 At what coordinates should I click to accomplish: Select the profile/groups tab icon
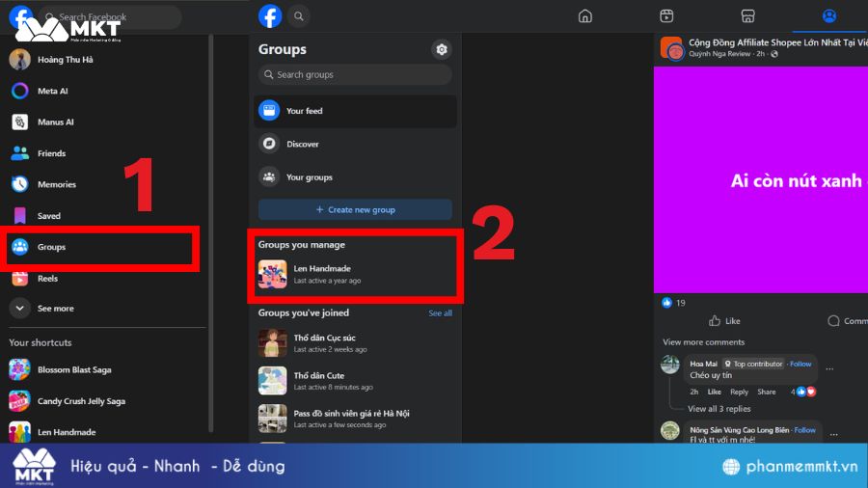click(829, 16)
